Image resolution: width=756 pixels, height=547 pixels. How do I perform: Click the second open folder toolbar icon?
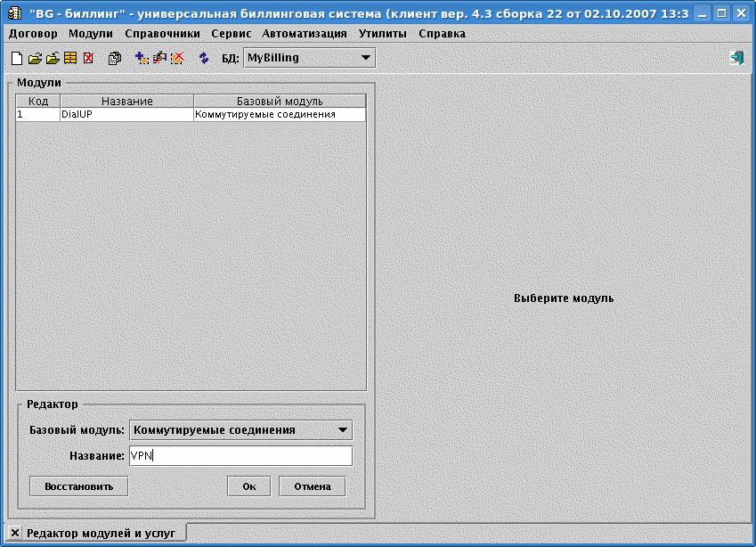coord(53,58)
